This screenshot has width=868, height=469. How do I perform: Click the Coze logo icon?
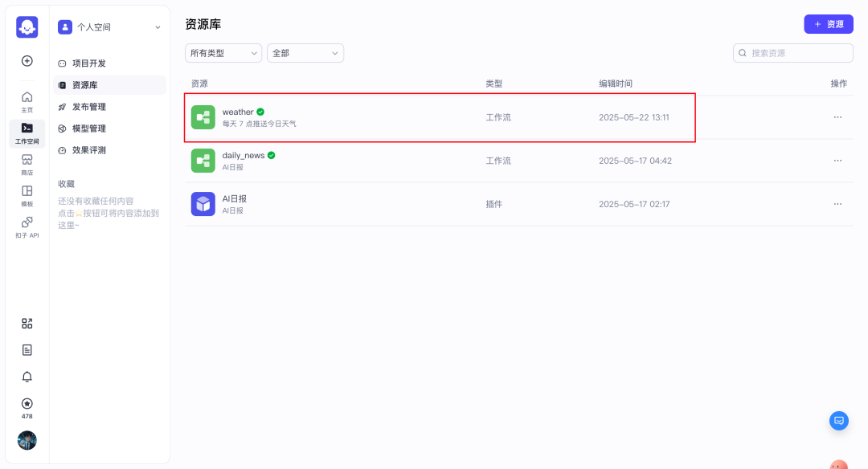pos(27,27)
